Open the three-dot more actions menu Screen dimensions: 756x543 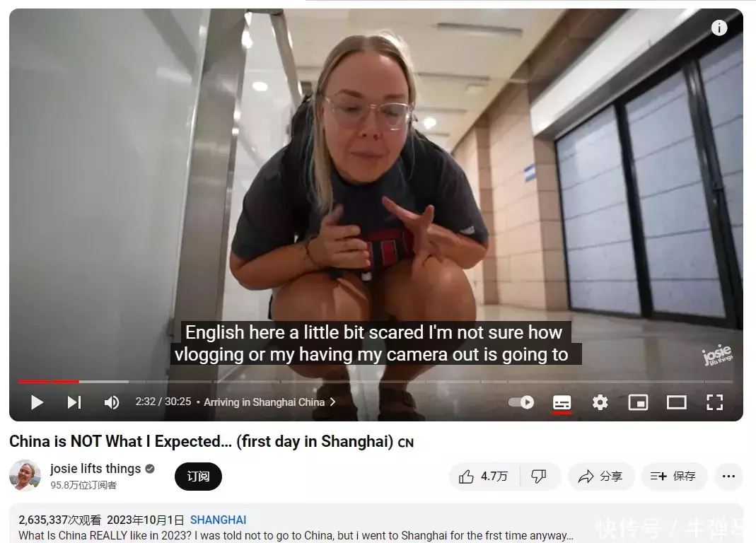click(x=728, y=477)
